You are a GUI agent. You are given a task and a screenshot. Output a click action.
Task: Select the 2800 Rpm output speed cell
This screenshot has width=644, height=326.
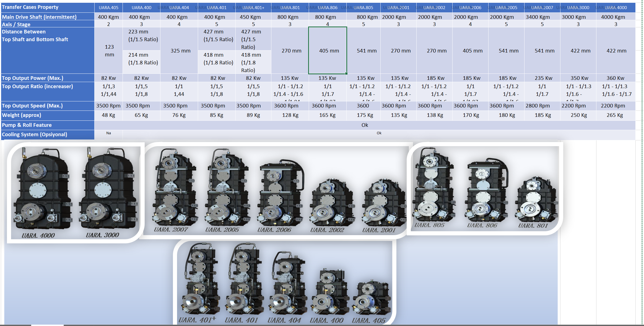point(537,106)
